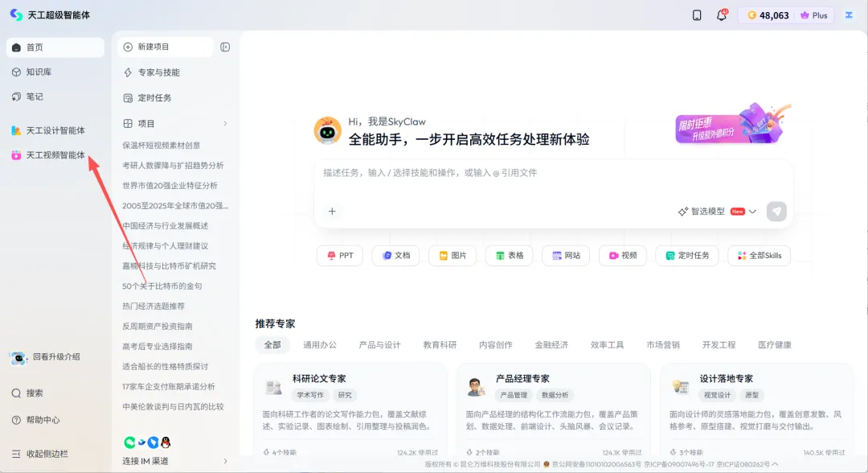Select the 开发工程 tab
This screenshot has width=868, height=473.
(719, 345)
